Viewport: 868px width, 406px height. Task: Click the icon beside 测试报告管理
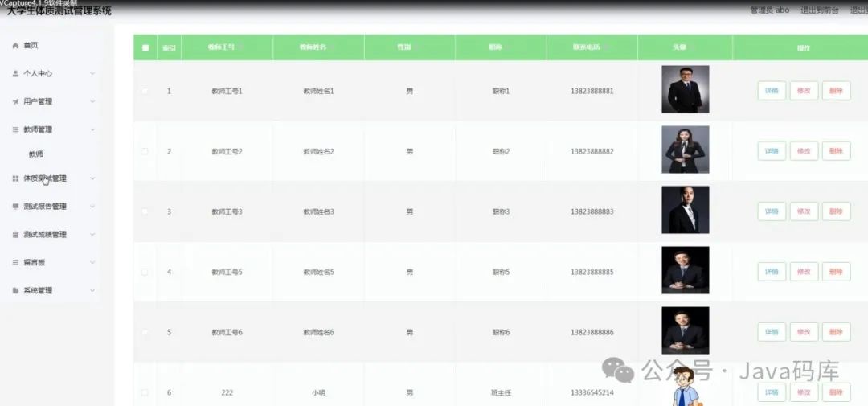15,207
